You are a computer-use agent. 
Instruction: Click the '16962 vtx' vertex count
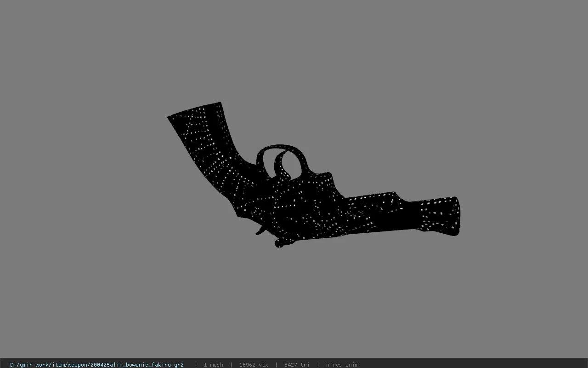tap(254, 365)
